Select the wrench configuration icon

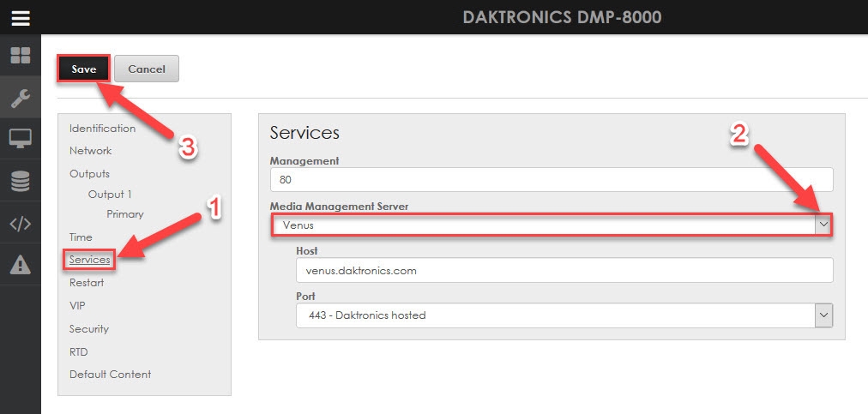tap(20, 98)
